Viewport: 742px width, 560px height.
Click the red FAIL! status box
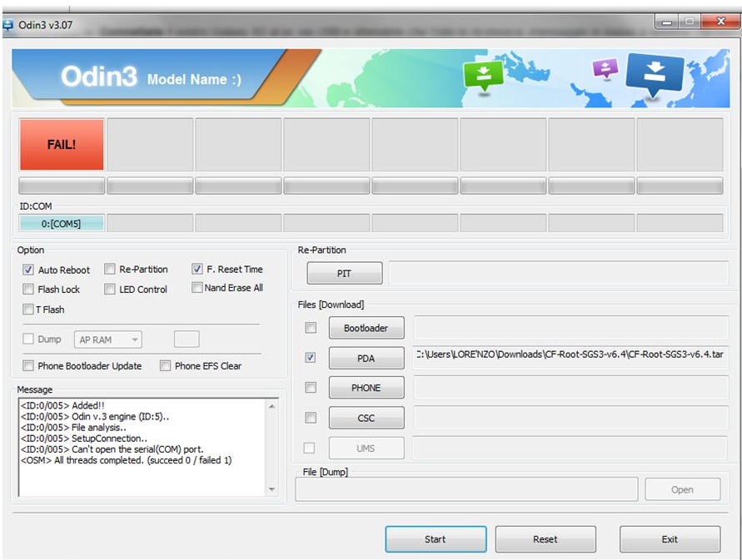click(62, 144)
